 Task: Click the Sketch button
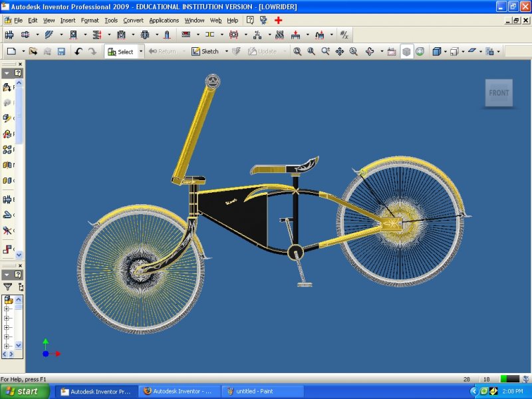pos(205,51)
